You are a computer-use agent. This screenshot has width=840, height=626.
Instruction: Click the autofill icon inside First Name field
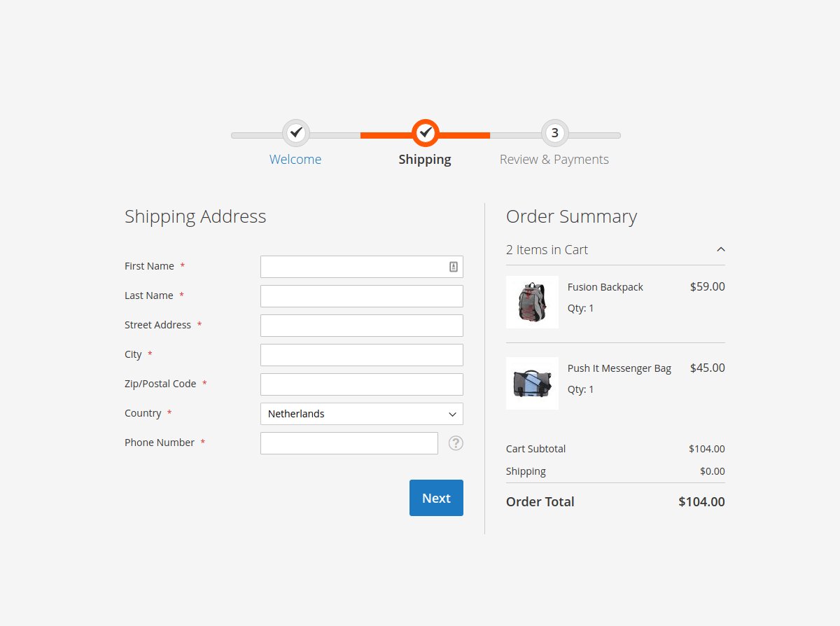(x=454, y=266)
